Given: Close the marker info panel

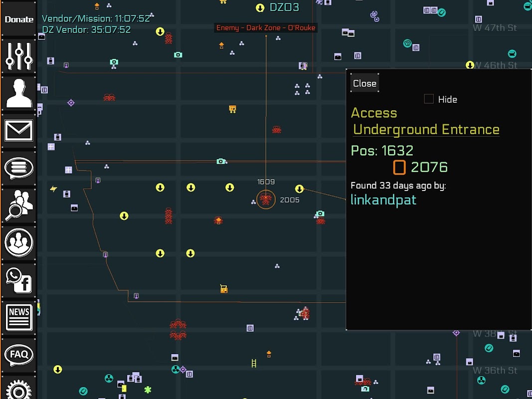Looking at the screenshot, I should (365, 83).
